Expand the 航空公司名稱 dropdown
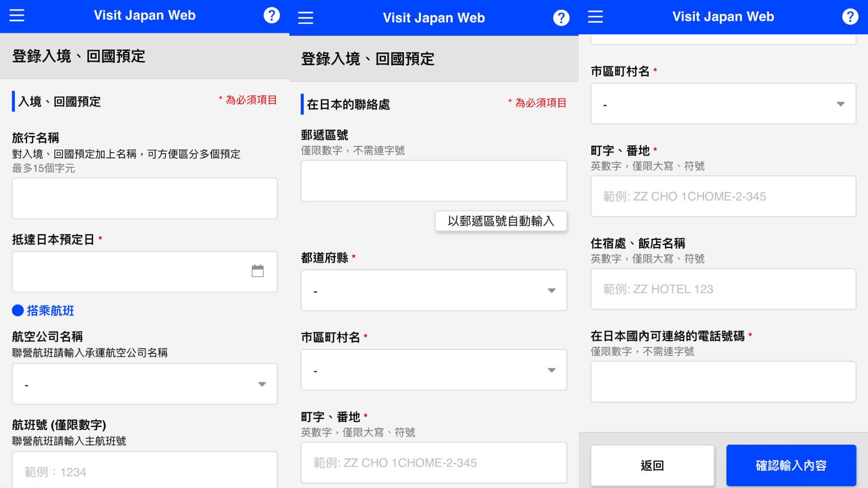The height and width of the screenshot is (488, 868). click(145, 384)
